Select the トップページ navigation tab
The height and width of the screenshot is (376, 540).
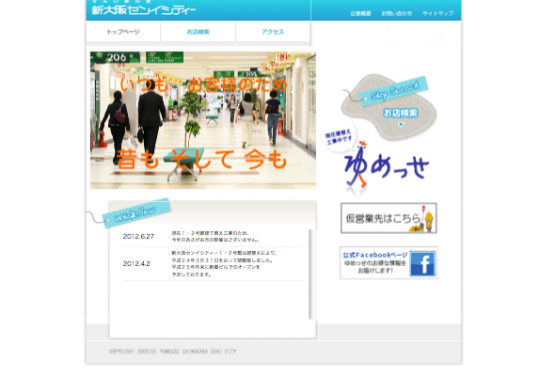pyautogui.click(x=123, y=32)
